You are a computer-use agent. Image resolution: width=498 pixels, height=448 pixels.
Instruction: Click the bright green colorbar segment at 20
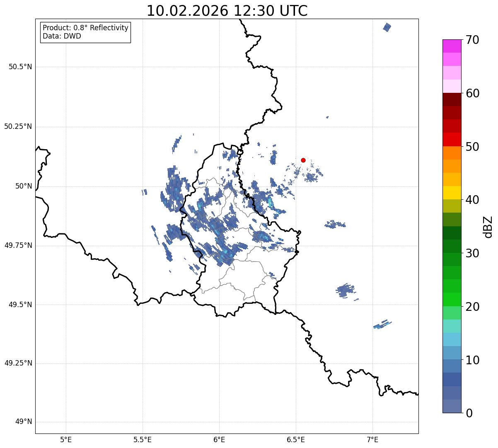pos(452,300)
